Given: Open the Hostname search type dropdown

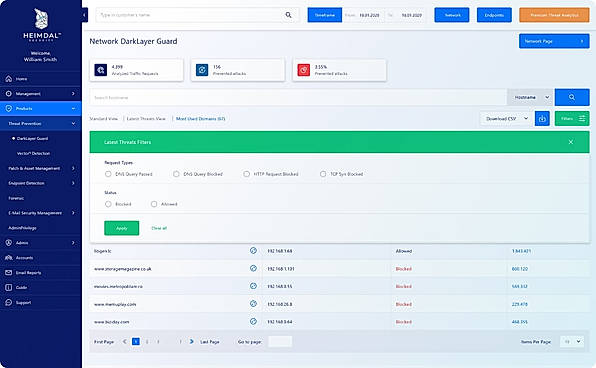Looking at the screenshot, I should (x=530, y=97).
